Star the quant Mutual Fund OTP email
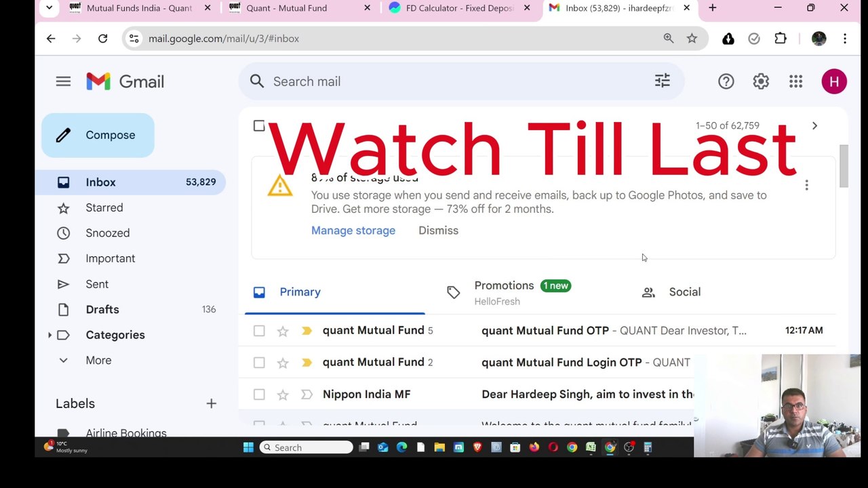 click(283, 331)
